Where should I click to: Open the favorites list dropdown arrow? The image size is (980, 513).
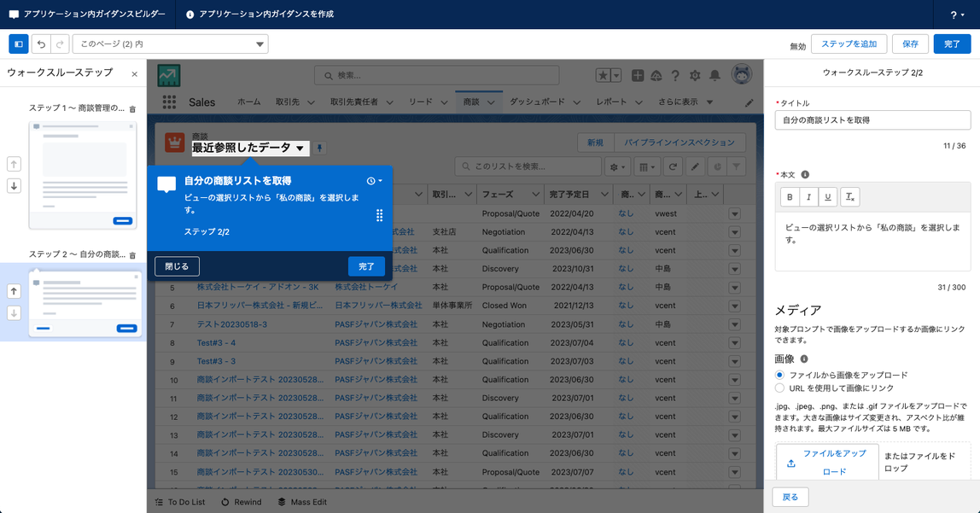click(x=616, y=76)
